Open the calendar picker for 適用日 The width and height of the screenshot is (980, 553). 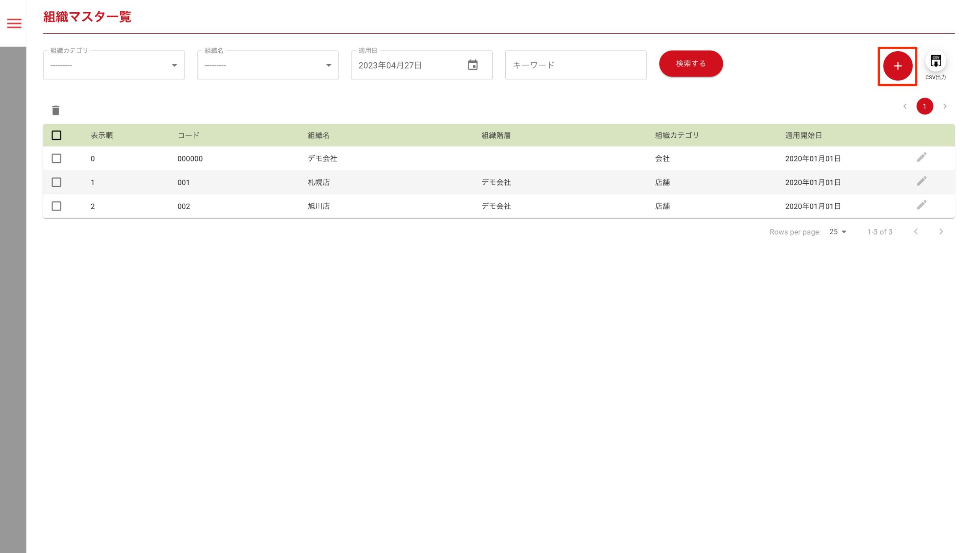click(x=472, y=65)
